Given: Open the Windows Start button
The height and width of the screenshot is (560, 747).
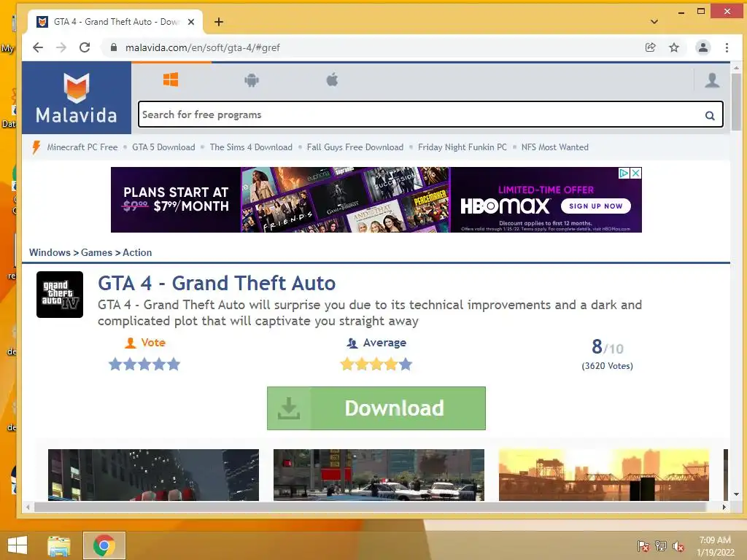Looking at the screenshot, I should click(18, 545).
